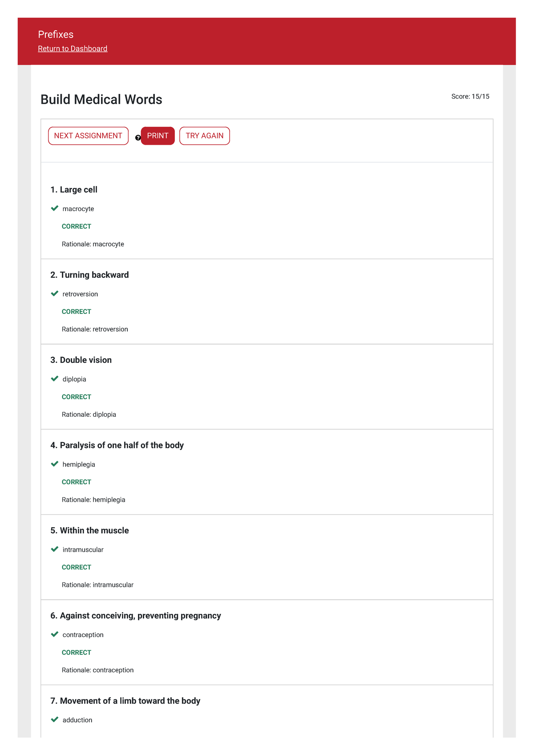The height and width of the screenshot is (756, 534).
Task: Select question 1 Large cell heading
Action: coord(74,190)
